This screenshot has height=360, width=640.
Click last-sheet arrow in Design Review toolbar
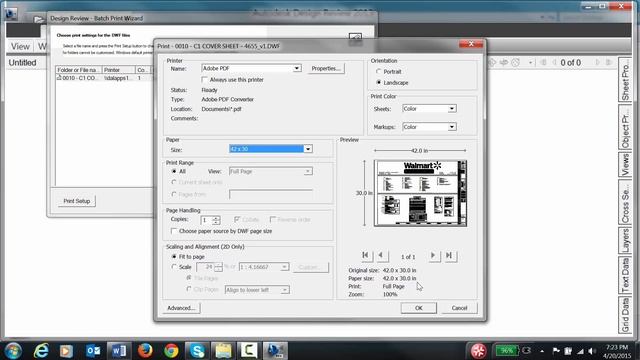coord(609,62)
